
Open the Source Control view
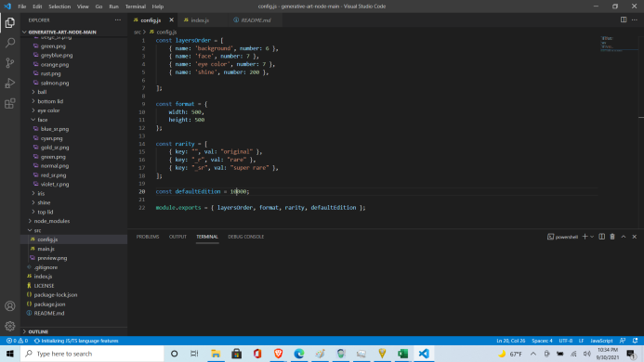pos(10,63)
